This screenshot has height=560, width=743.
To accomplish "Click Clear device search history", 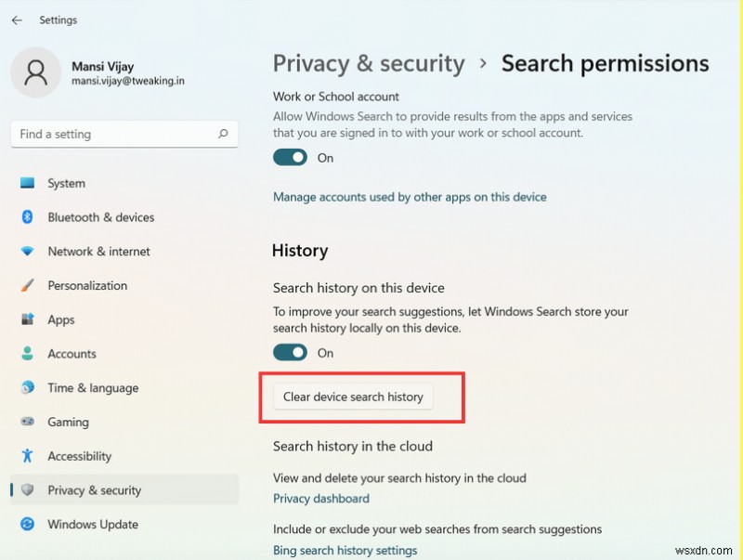I will click(x=354, y=396).
